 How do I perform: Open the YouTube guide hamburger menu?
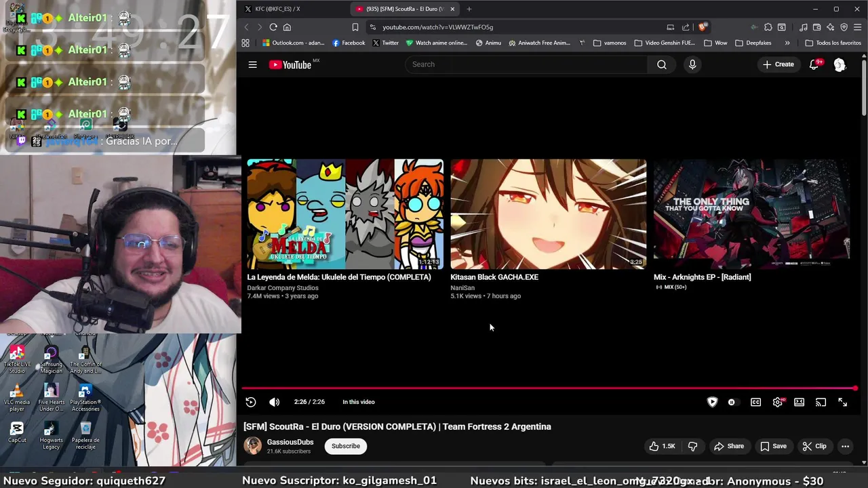click(252, 64)
